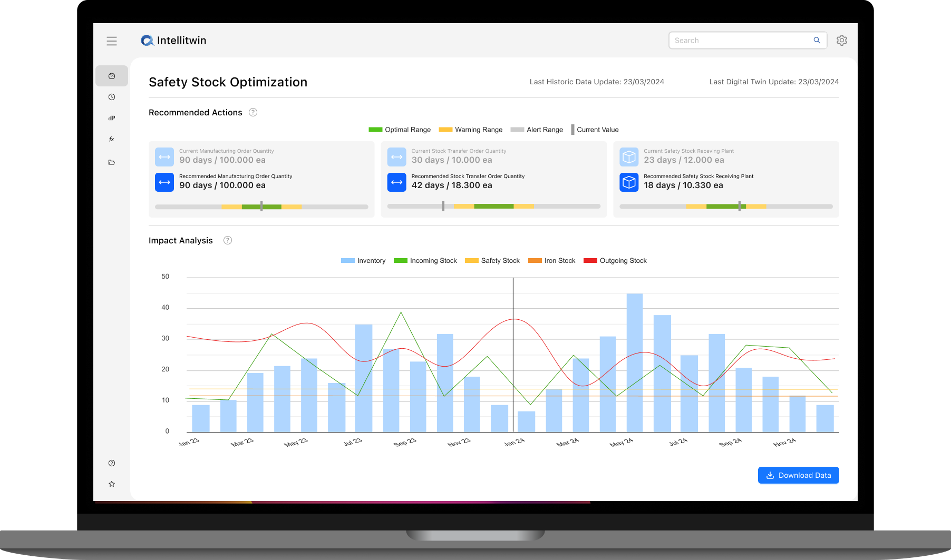Click the Download Data button

coord(798,475)
